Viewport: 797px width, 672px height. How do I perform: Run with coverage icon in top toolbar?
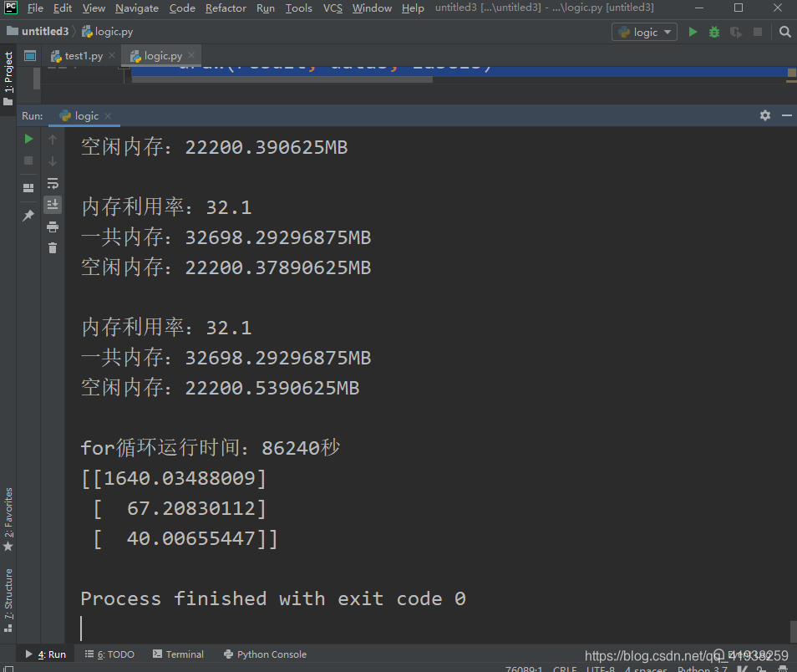click(x=735, y=32)
